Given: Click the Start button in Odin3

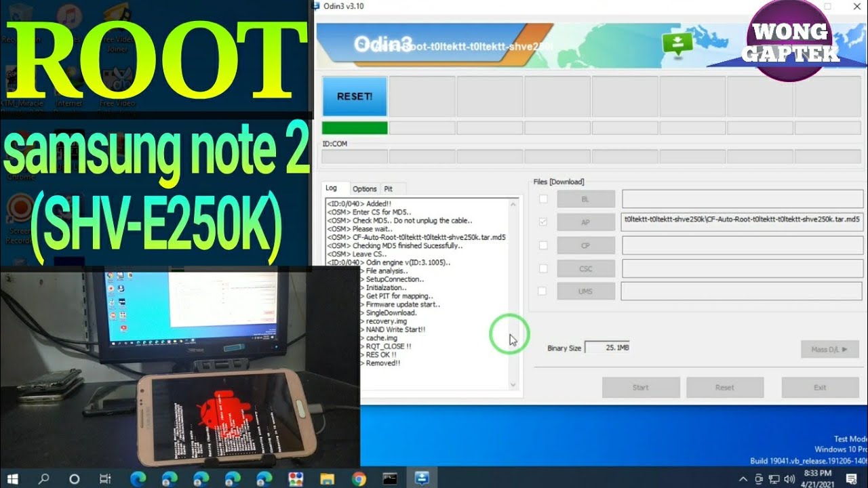Looking at the screenshot, I should [x=641, y=388].
